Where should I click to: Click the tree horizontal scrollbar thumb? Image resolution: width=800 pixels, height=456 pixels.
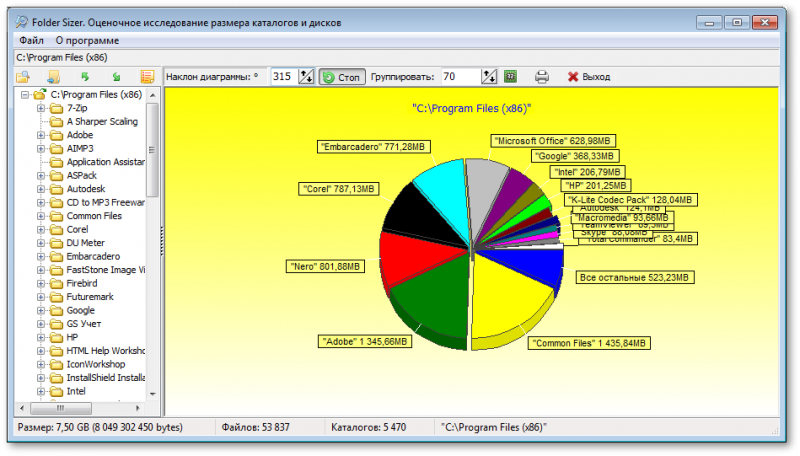tap(61, 408)
